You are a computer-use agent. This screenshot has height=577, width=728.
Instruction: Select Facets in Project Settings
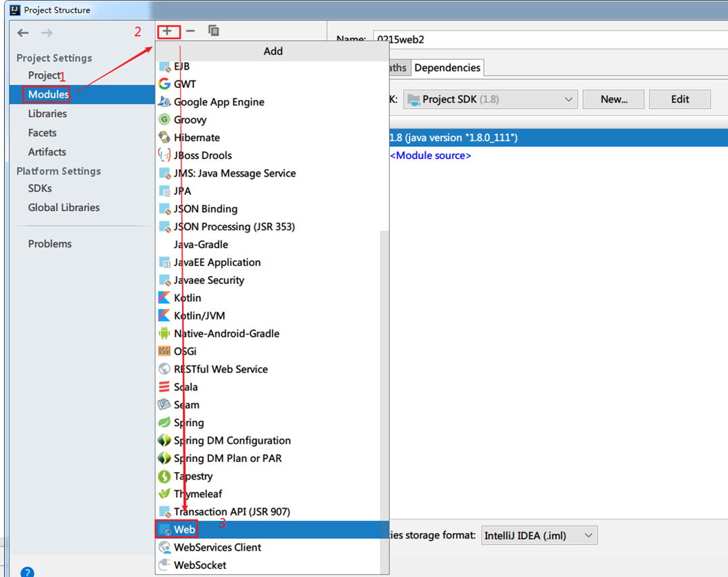[x=42, y=133]
